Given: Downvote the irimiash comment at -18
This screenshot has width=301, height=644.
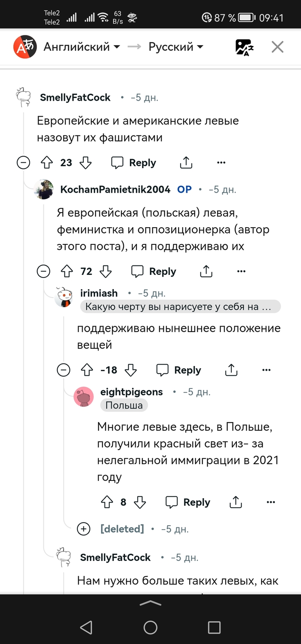Looking at the screenshot, I should [x=131, y=370].
